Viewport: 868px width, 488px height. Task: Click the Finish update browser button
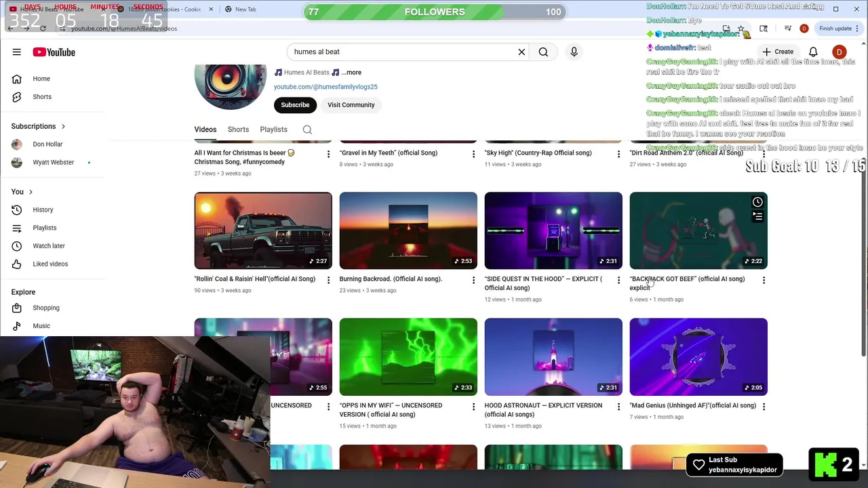[839, 28]
